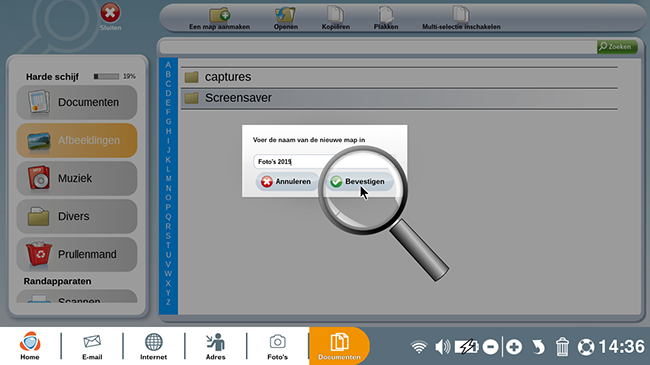Viewport: 650px width, 365px height.
Task: Click the green Zoeken search button
Action: pyautogui.click(x=617, y=46)
